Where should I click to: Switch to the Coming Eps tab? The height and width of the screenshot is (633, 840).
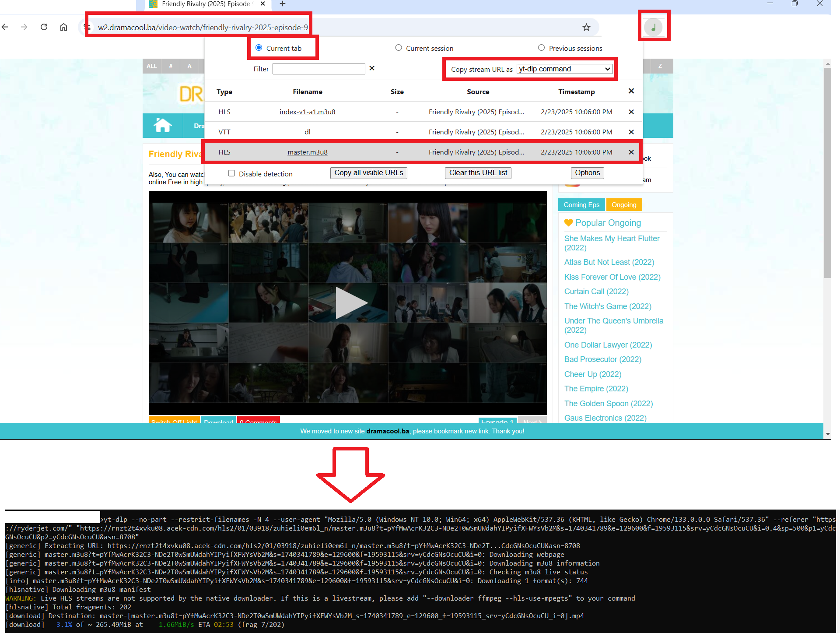point(581,205)
